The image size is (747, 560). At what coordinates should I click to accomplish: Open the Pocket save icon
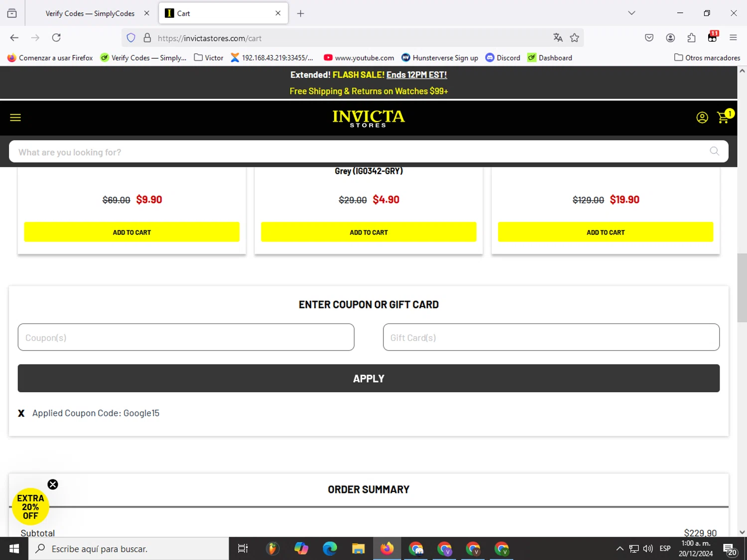click(649, 38)
